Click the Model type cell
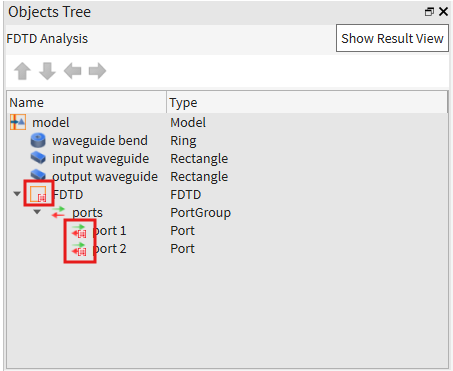Viewport: 453px width, 371px height. pyautogui.click(x=188, y=123)
